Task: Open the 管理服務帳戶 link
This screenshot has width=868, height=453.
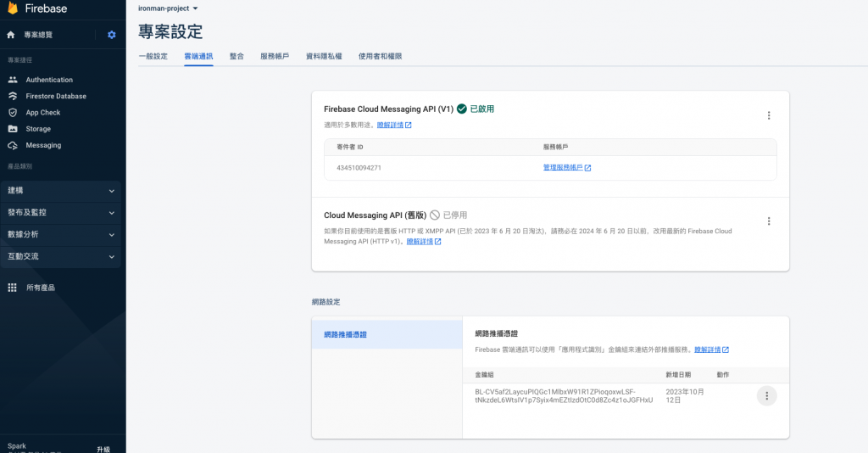Action: click(x=567, y=167)
